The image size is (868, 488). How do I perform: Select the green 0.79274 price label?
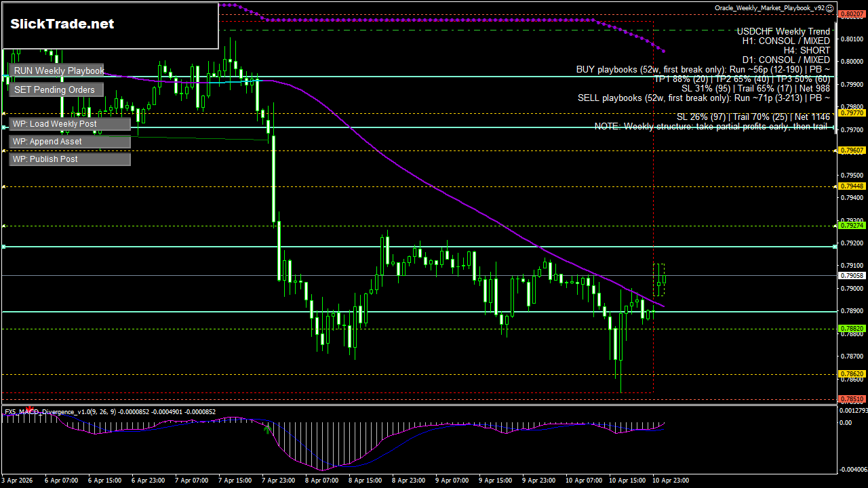point(852,225)
